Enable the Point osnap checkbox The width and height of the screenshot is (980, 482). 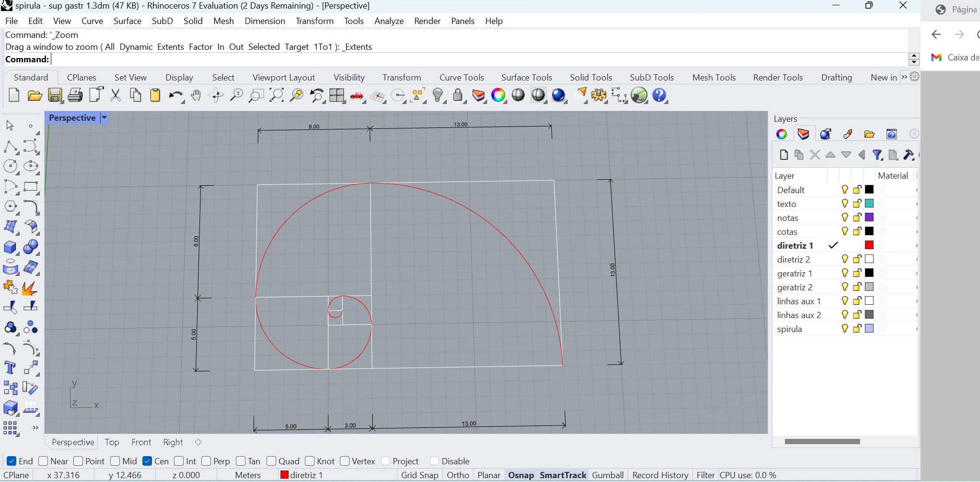[x=79, y=461]
